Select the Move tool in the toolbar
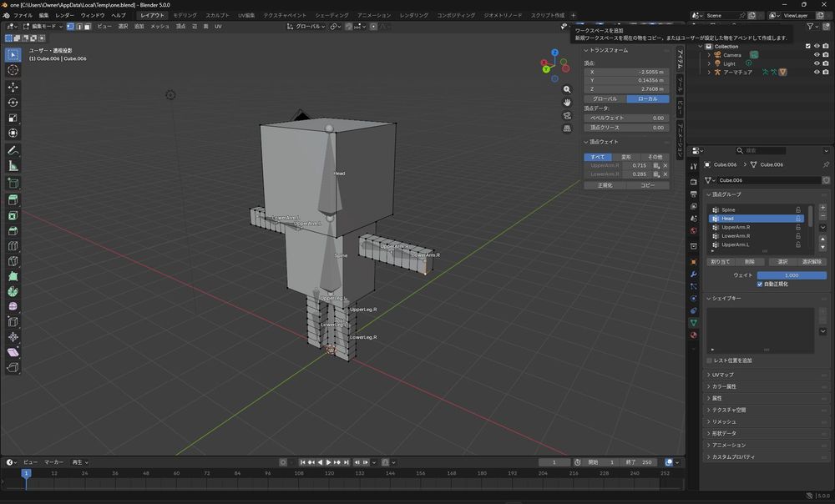This screenshot has height=504, width=835. (x=13, y=87)
